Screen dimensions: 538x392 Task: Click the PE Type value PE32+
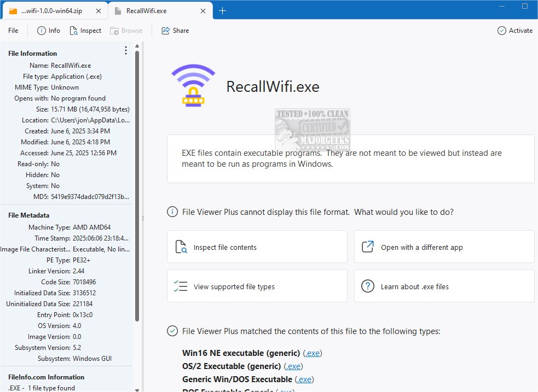click(x=82, y=260)
